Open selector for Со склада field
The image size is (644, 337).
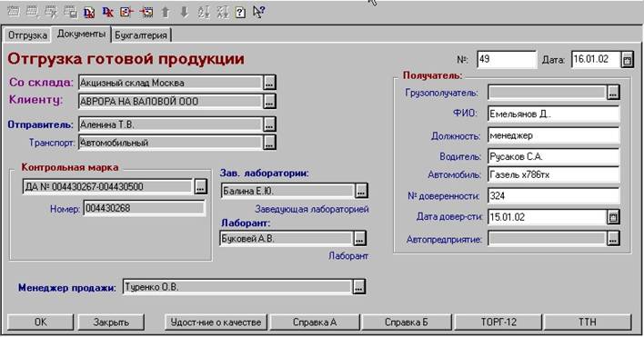pyautogui.click(x=269, y=83)
